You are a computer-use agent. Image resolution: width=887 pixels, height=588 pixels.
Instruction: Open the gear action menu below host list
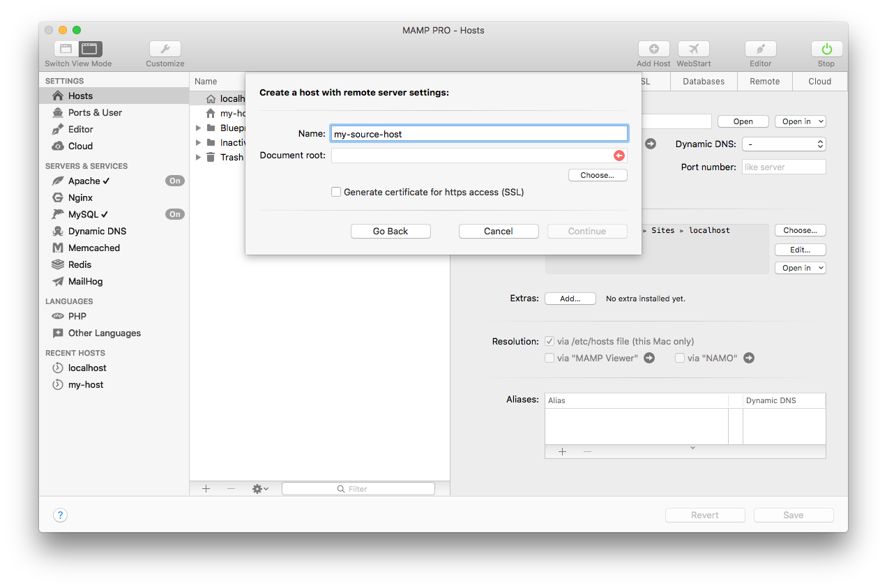[259, 488]
